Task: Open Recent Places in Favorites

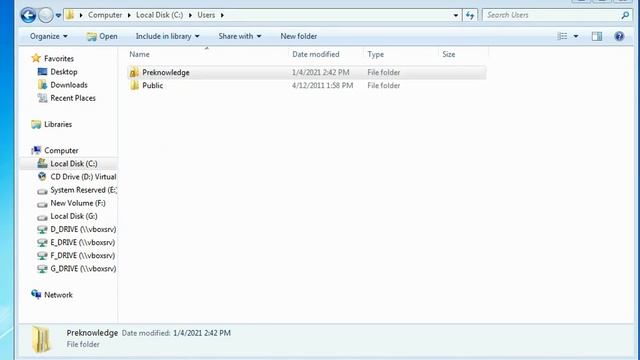Action: (73, 98)
